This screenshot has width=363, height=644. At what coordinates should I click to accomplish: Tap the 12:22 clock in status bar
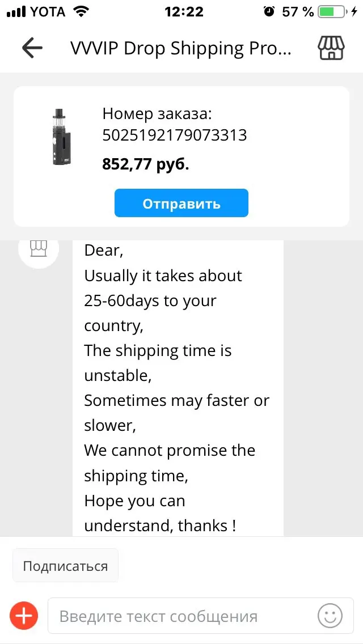tap(184, 11)
